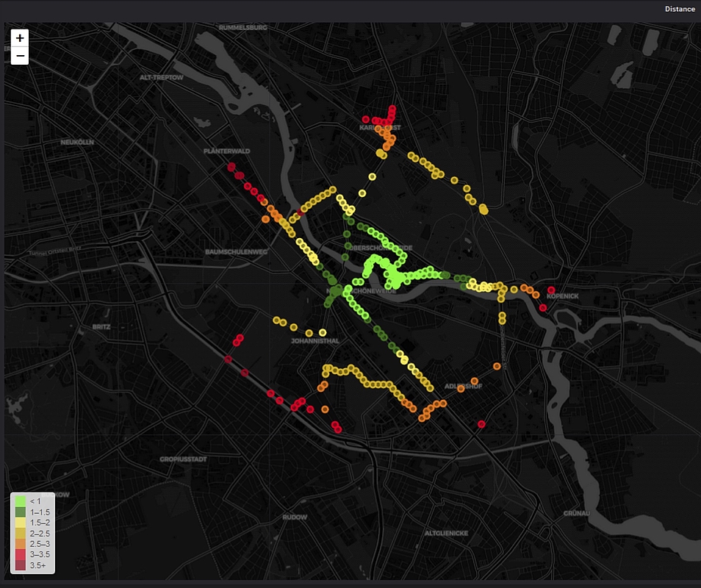The image size is (701, 588).
Task: Open the Distance panel title
Action: [x=680, y=9]
